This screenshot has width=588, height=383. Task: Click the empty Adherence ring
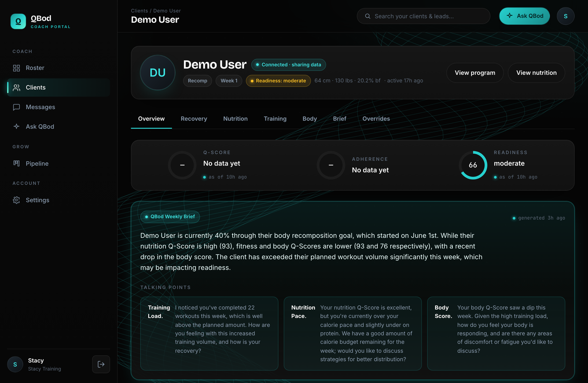pyautogui.click(x=331, y=165)
